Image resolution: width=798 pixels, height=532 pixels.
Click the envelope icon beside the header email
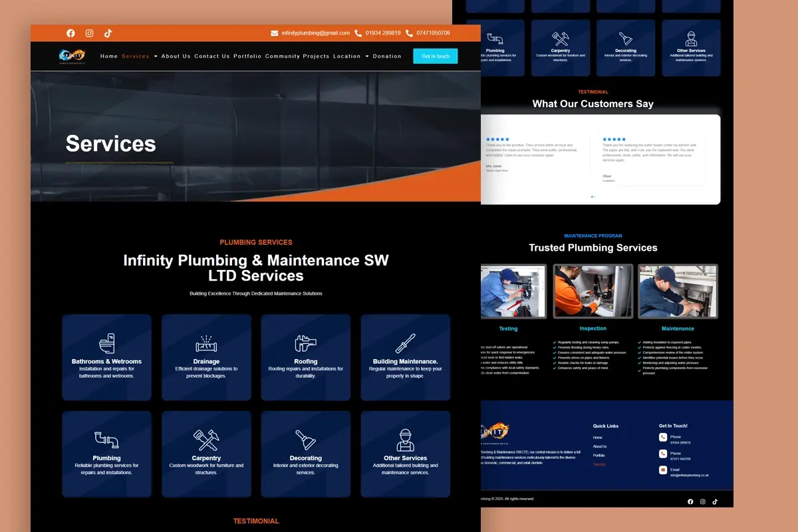click(x=275, y=33)
